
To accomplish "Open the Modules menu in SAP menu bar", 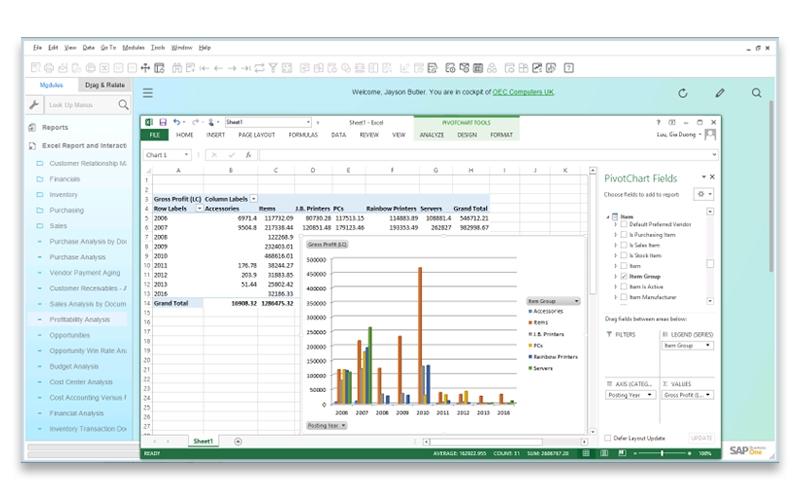I will click(133, 47).
